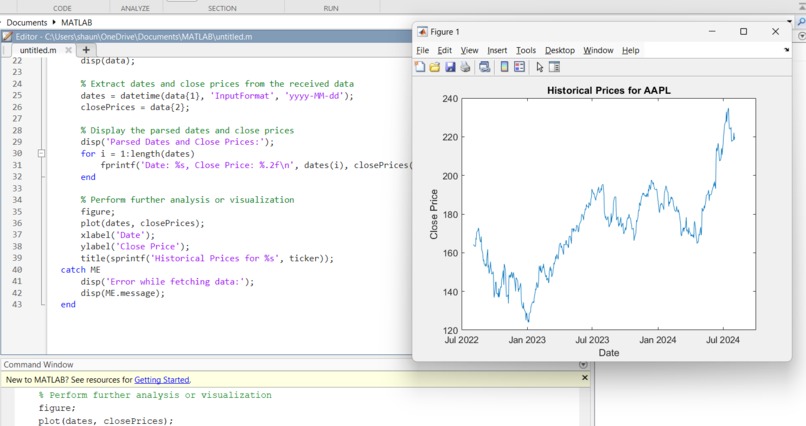Click the Save Figure floppy disk icon
The image size is (806, 426).
pos(450,67)
